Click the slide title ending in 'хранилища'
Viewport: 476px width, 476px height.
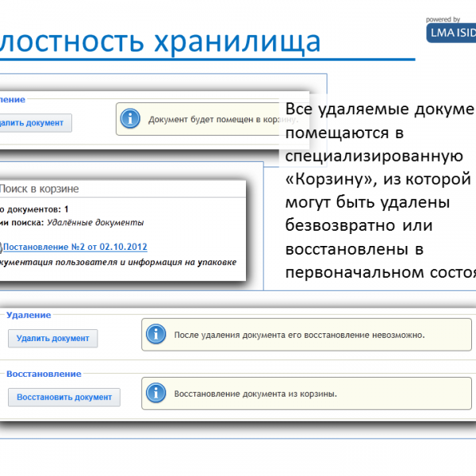159,40
